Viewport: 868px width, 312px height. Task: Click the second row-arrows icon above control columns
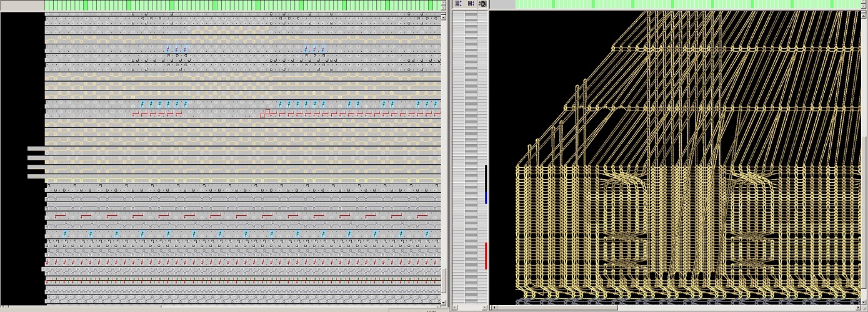470,4
